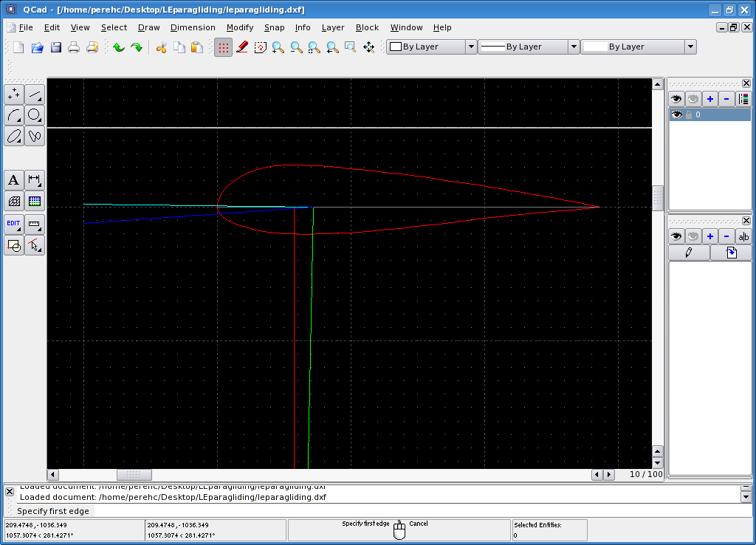Viewport: 756px width, 545px height.
Task: Show all layers eye icon
Action: (676, 100)
